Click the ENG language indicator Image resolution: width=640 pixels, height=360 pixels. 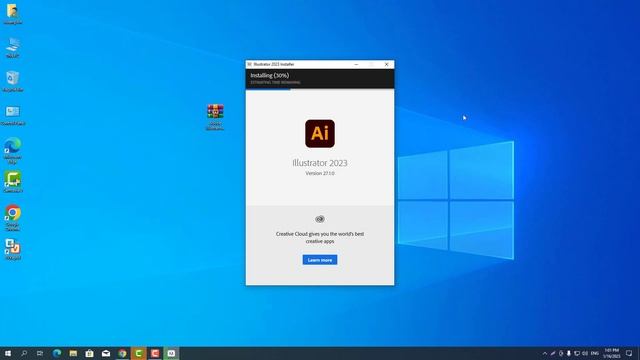[595, 353]
